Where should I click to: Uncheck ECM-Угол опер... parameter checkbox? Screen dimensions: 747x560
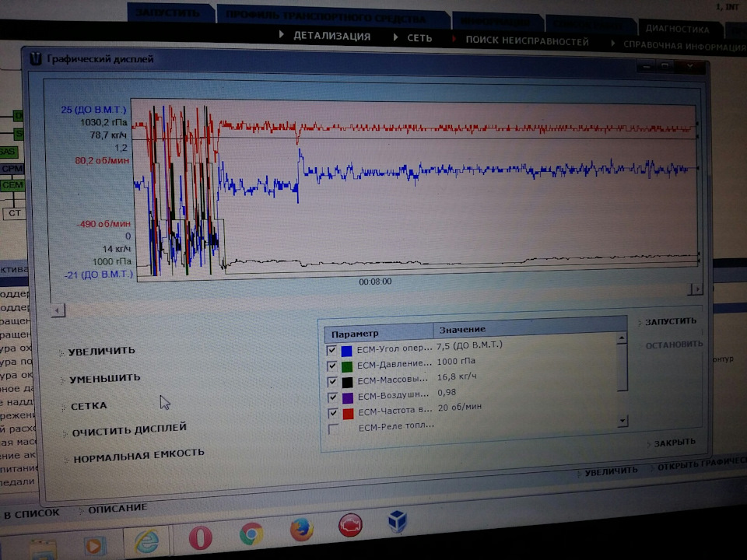[x=331, y=351]
